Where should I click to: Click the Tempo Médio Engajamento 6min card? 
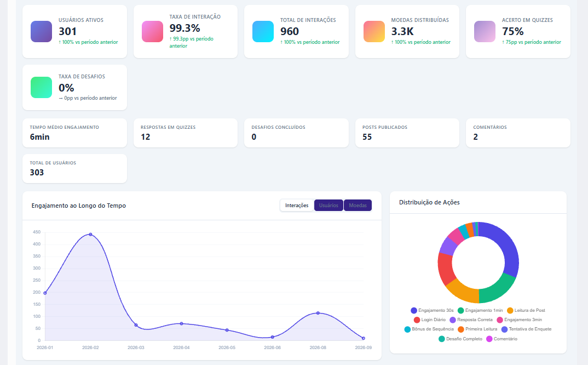click(x=74, y=133)
